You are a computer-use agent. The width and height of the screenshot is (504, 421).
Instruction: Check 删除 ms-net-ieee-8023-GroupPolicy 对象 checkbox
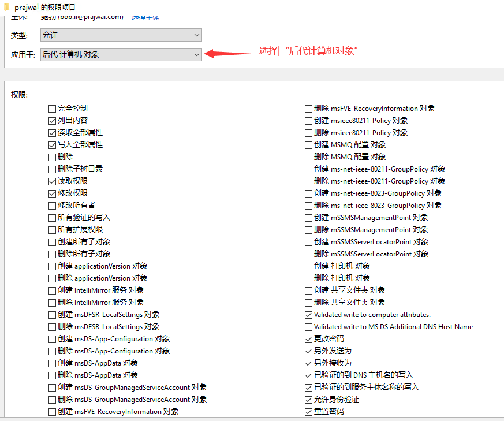click(x=308, y=206)
